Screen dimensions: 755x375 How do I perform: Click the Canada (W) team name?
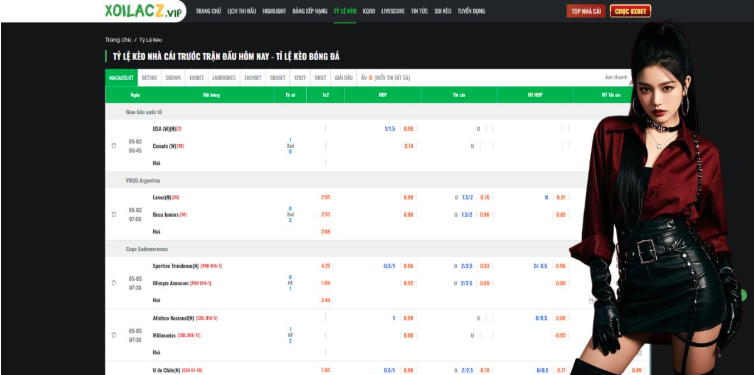tap(164, 146)
